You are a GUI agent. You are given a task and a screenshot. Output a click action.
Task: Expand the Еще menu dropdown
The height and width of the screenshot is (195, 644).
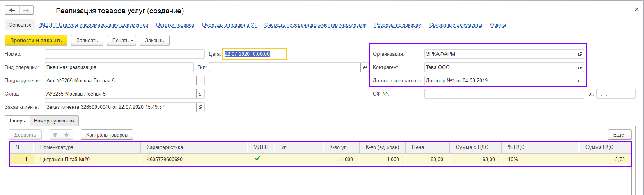pyautogui.click(x=619, y=135)
